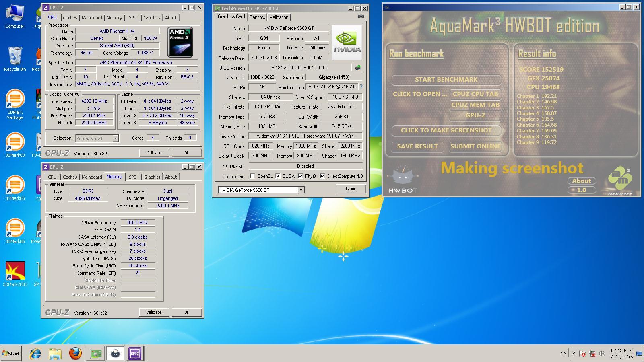Click SUBMIT ONLINE in AquaMark
644x362 pixels.
point(475,146)
